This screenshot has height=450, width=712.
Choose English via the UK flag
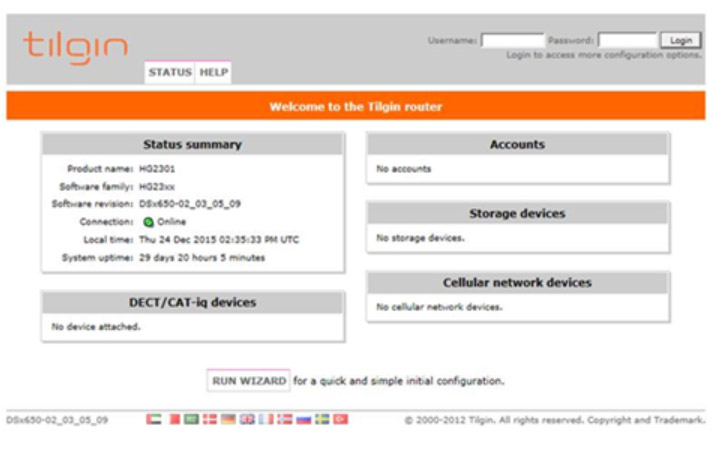(247, 419)
